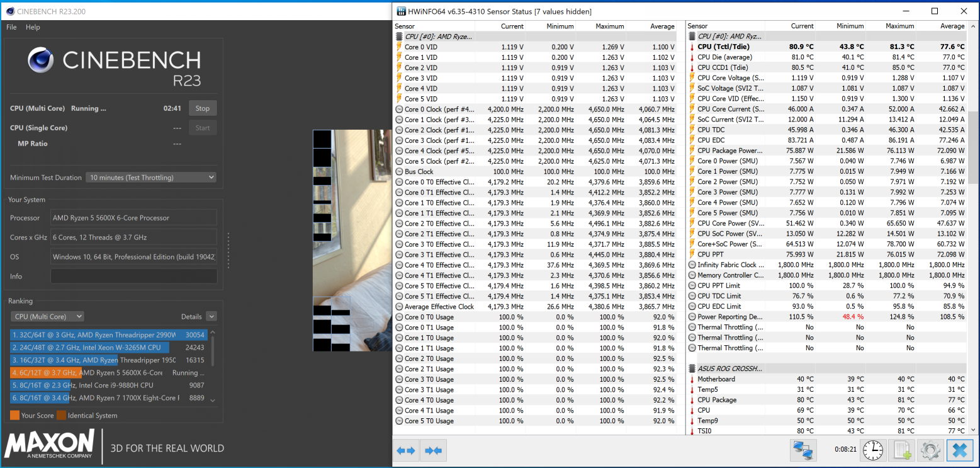The image size is (980, 468).
Task: Click the CPU Core Voltage row
Action: coord(826,78)
